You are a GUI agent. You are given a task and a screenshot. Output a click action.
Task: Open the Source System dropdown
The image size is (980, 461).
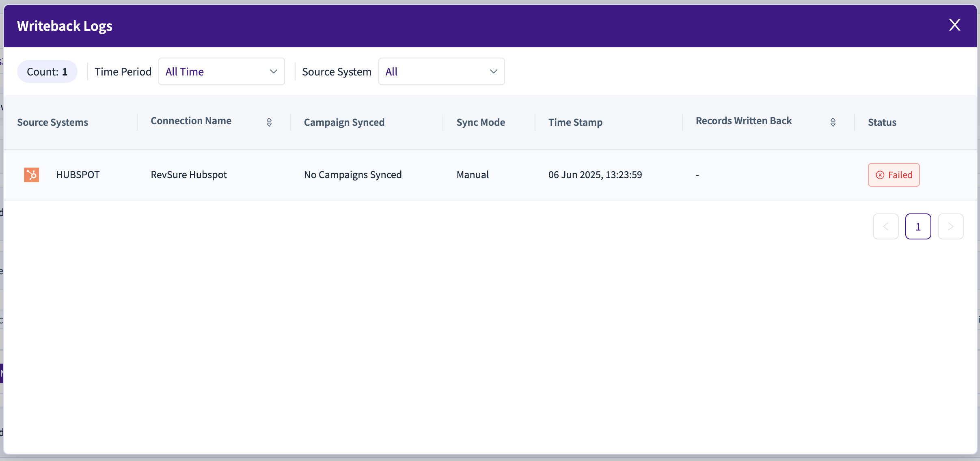[x=441, y=71]
